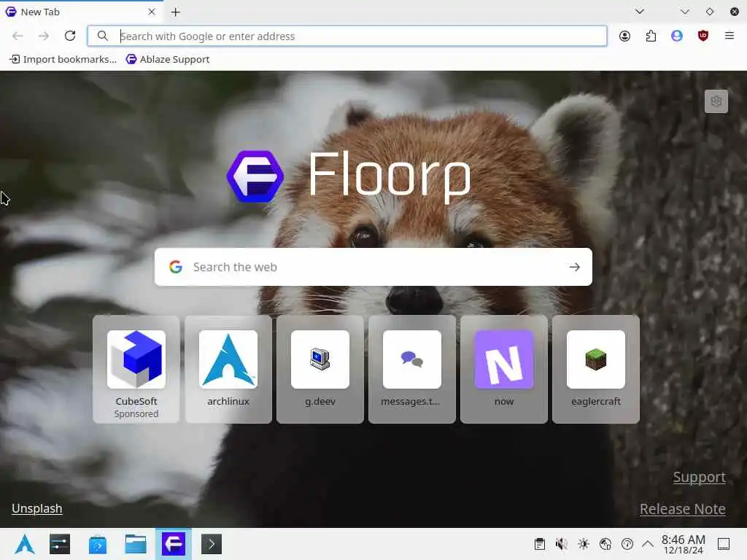This screenshot has width=747, height=560.
Task: Launch Discover software store from taskbar
Action: point(98,544)
